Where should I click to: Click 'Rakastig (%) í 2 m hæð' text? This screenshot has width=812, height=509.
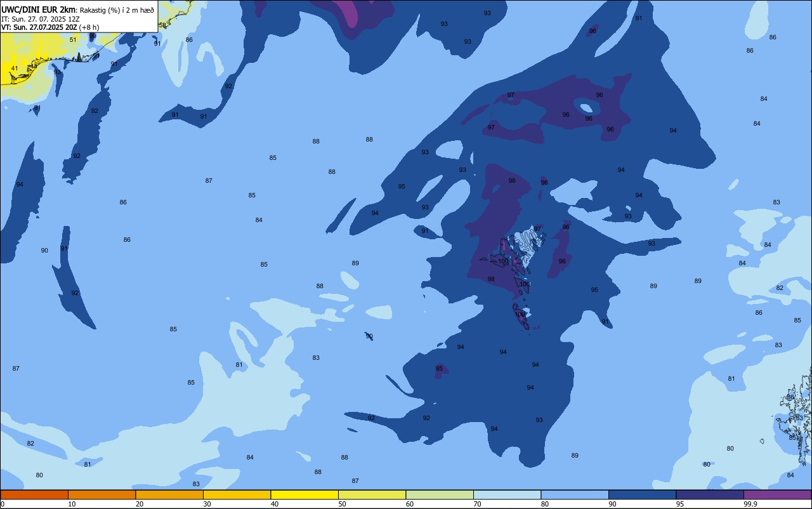[117, 10]
